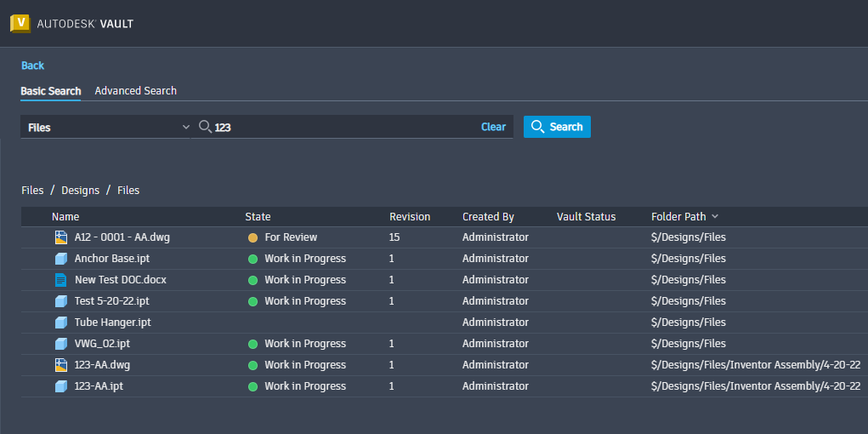868x434 pixels.
Task: Click the For Review orange status dot
Action: [x=252, y=237]
